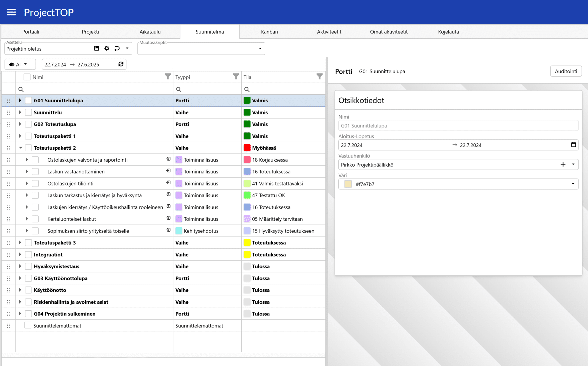Refresh the date range with the reload icon
Viewport: 588px width, 366px height.
coord(121,64)
